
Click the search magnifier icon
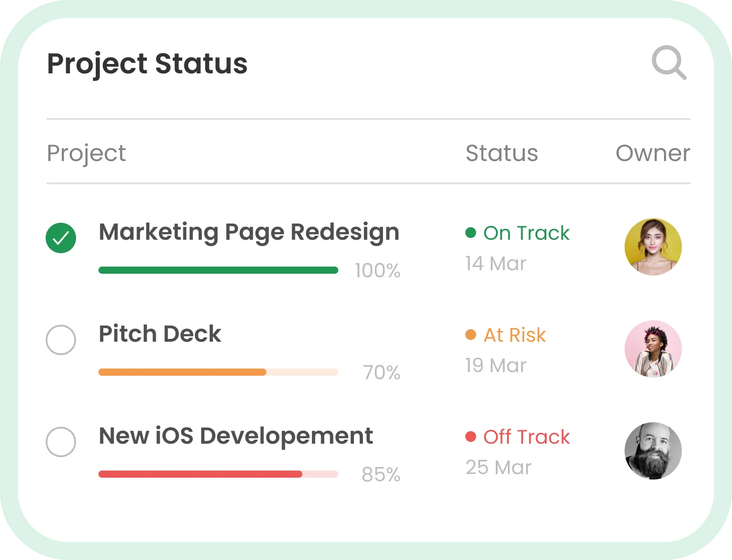click(668, 63)
